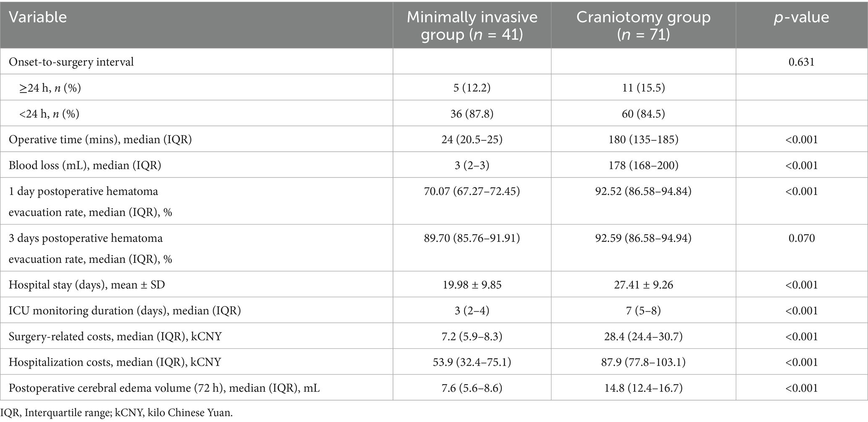Screen dimensions: 868x422
Task: Select the "180 (135–185)" operative time cell
Action: (643, 140)
